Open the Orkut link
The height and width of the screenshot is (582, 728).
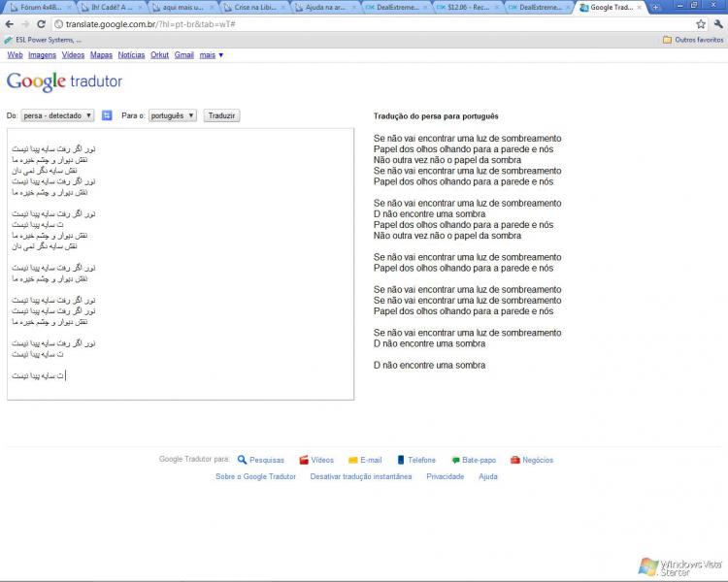pos(159,54)
